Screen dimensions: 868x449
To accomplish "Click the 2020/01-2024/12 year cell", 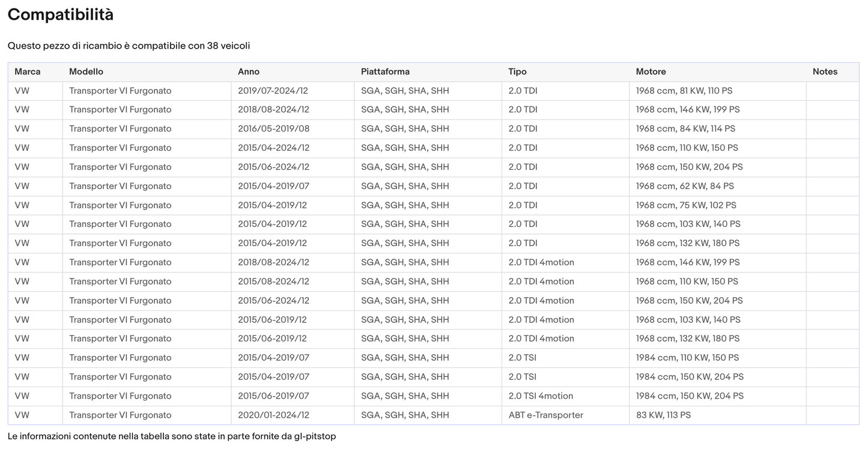I will (x=273, y=415).
